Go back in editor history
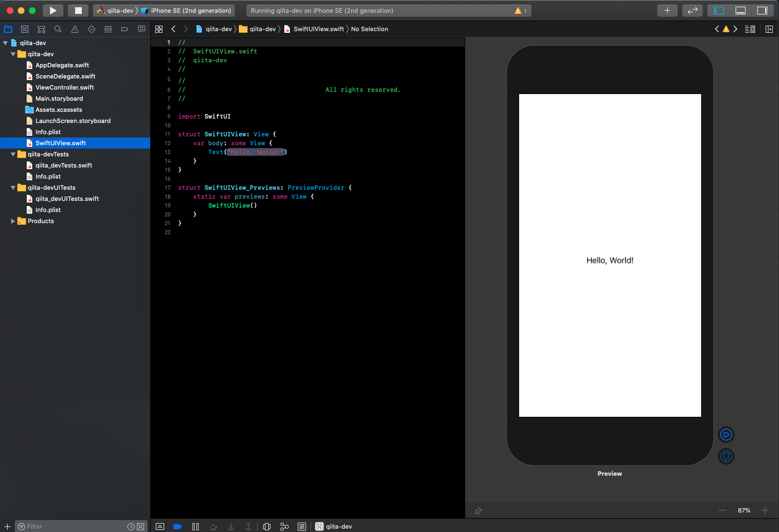The height and width of the screenshot is (532, 779). click(174, 29)
